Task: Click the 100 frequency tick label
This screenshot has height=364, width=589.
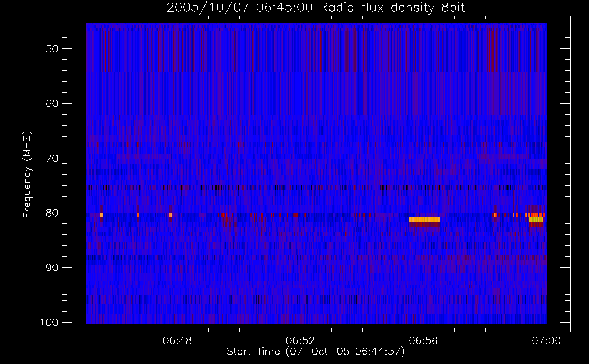Action: pos(49,323)
